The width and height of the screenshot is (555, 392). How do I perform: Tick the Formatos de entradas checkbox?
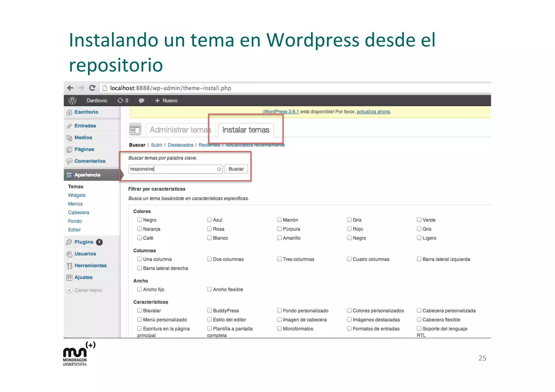point(349,328)
